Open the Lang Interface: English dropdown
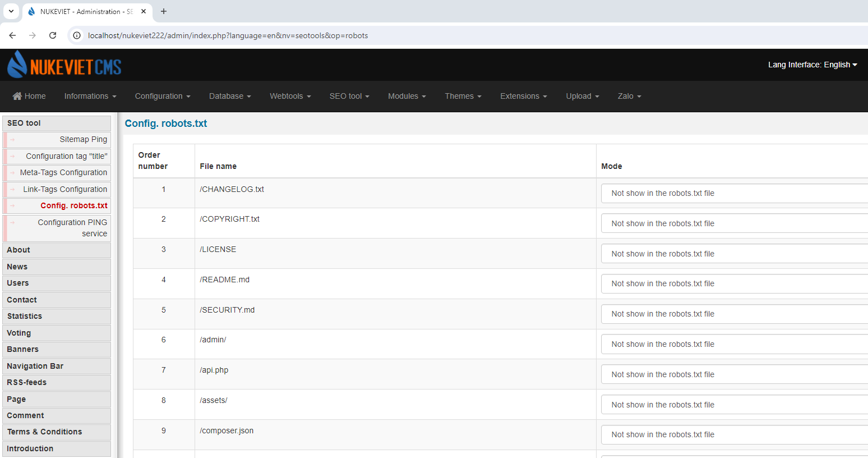The width and height of the screenshot is (868, 458). pos(812,65)
